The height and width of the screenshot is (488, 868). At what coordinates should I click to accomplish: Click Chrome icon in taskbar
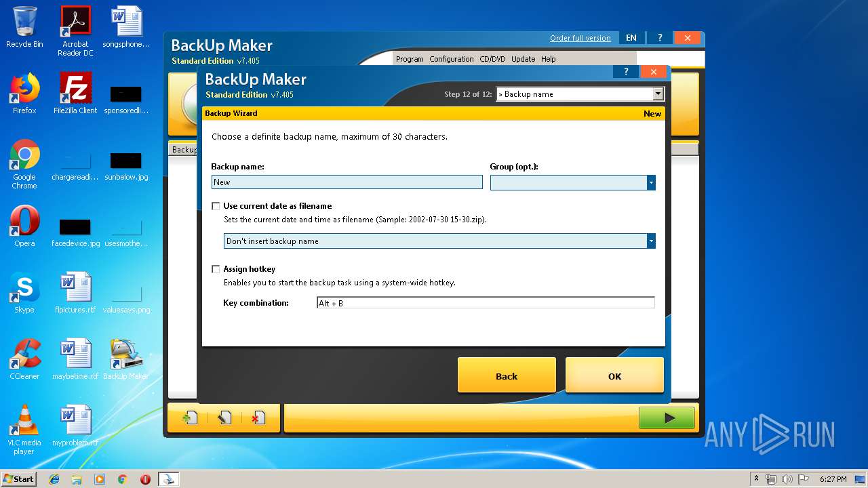click(122, 479)
